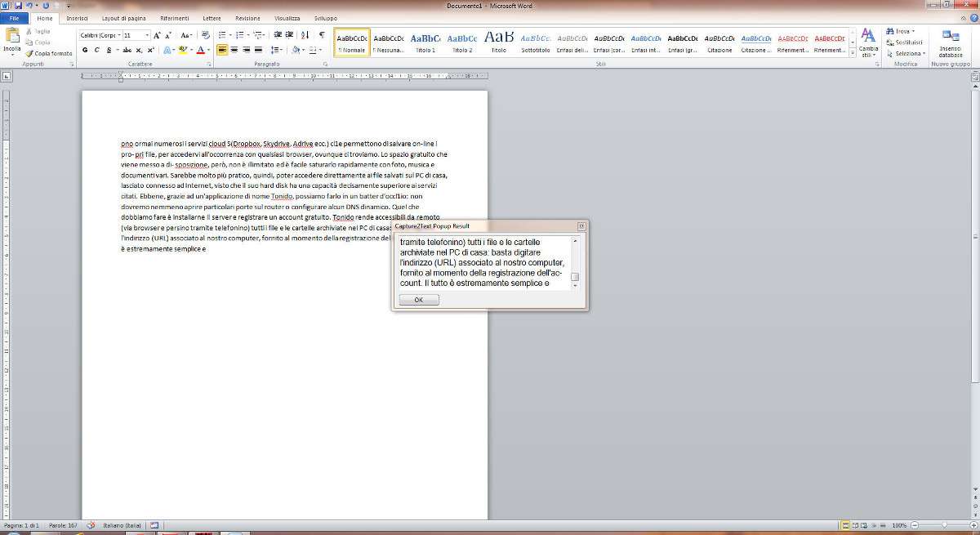Toggle show paragraph marks (¶)
980x535 pixels.
pyautogui.click(x=322, y=35)
